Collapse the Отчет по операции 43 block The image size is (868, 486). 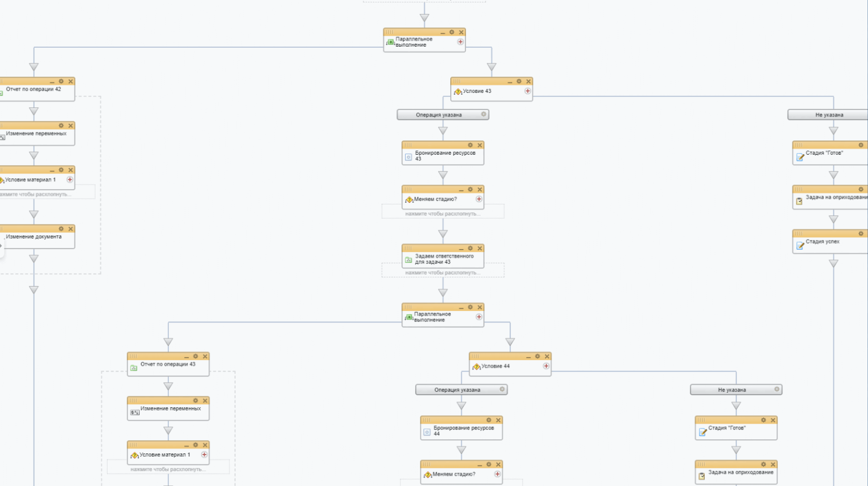[186, 357]
